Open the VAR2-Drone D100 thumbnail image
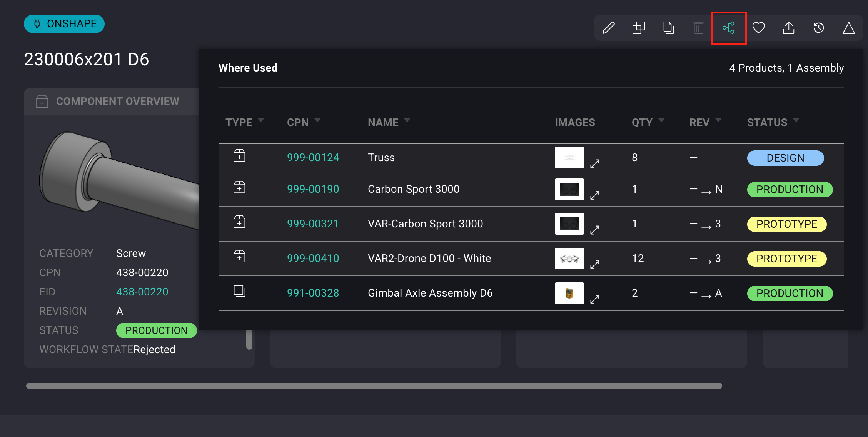The image size is (868, 437). click(569, 259)
